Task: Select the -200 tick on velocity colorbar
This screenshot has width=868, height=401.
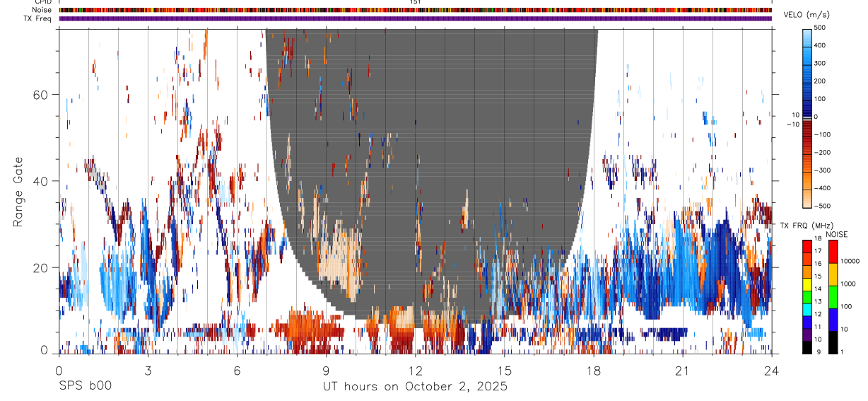Action: pos(823,152)
